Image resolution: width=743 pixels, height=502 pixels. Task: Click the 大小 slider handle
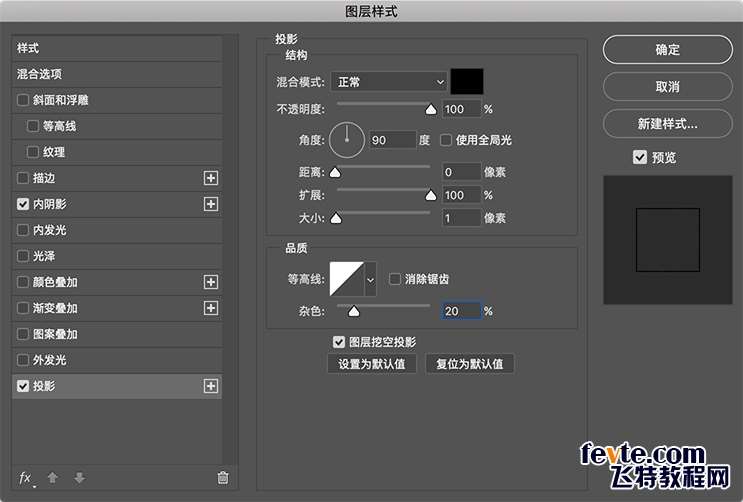336,218
